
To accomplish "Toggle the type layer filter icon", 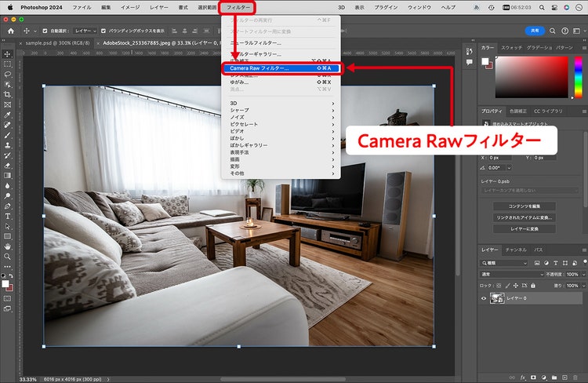I will [555, 263].
